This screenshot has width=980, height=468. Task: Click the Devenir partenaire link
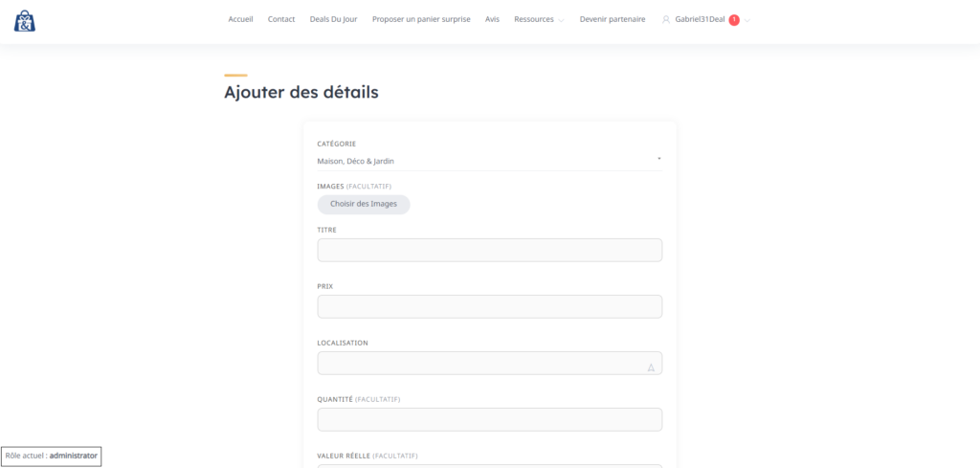pos(612,19)
